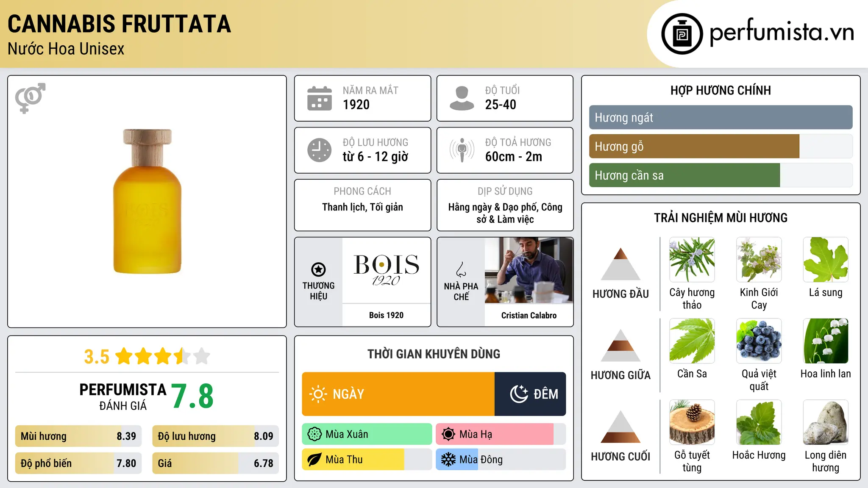This screenshot has width=868, height=488.
Task: Open the Kinh Giới Cay note image
Action: (x=759, y=260)
